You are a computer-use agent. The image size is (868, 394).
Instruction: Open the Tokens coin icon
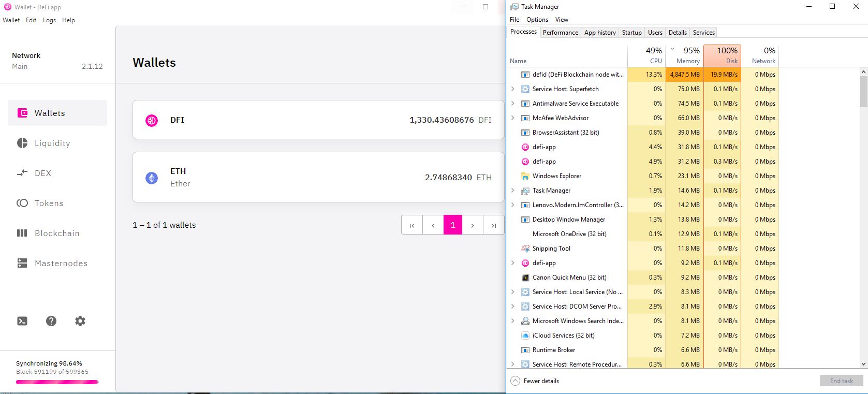22,203
